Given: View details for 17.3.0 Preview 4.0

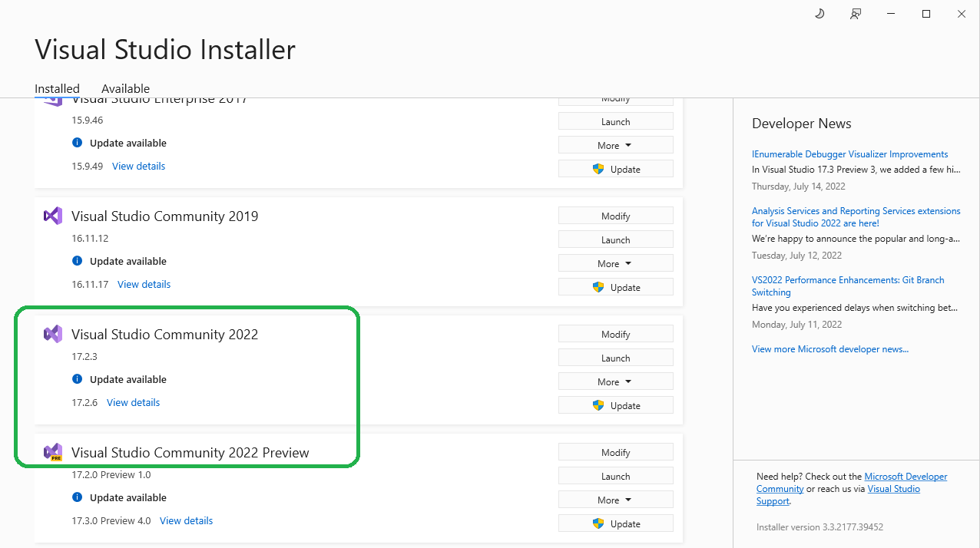Looking at the screenshot, I should pos(186,520).
